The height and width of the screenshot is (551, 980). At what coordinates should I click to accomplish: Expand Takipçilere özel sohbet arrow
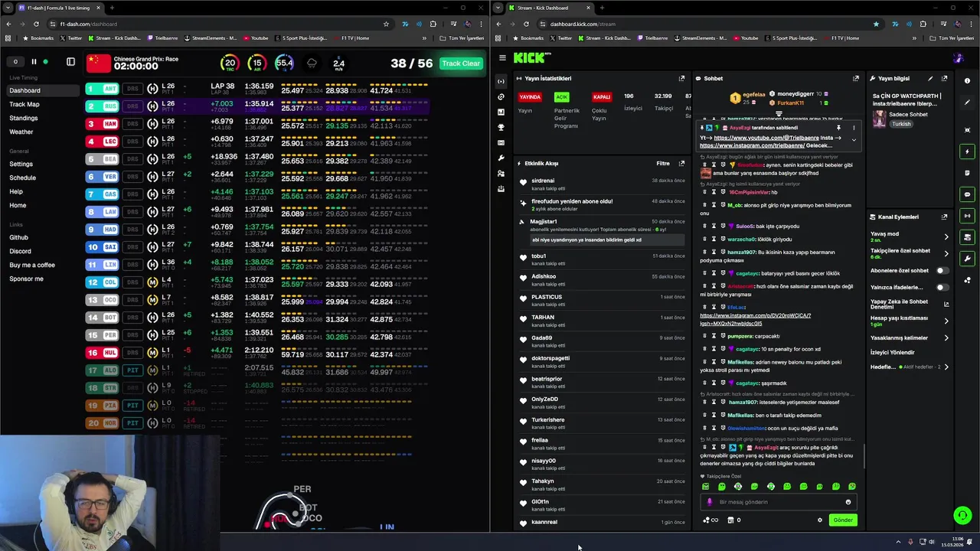click(x=946, y=253)
